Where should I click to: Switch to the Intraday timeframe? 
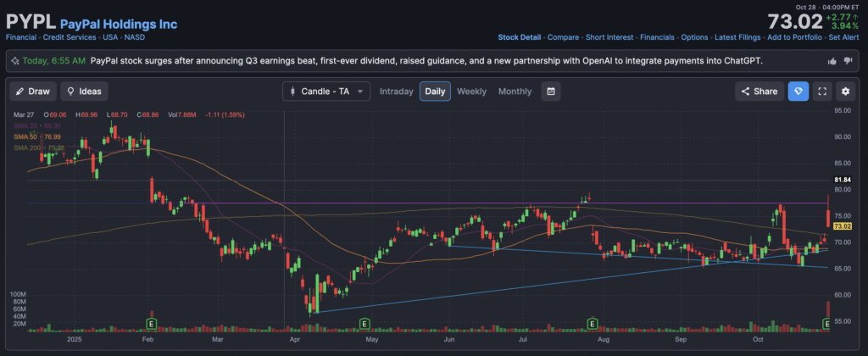point(397,92)
